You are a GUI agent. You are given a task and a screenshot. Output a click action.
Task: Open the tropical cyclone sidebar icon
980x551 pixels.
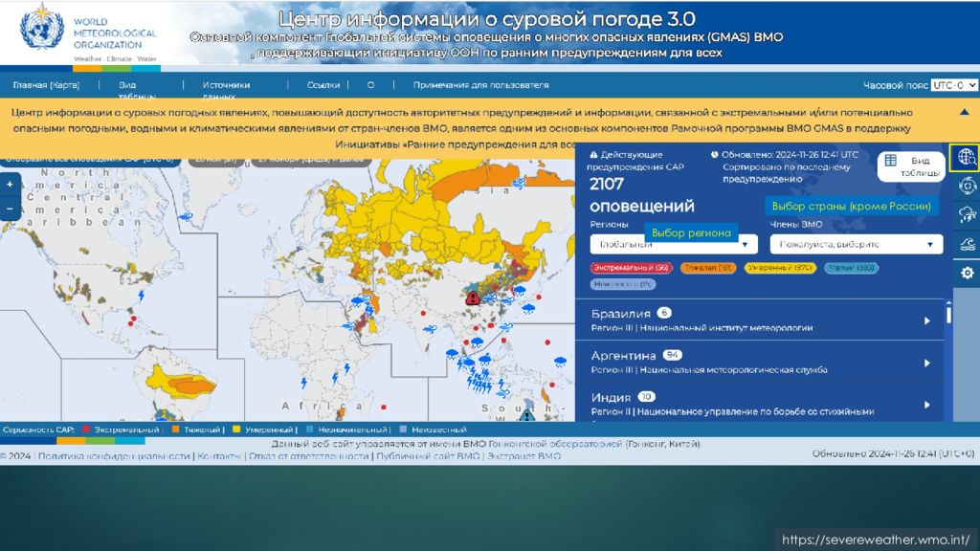[967, 187]
